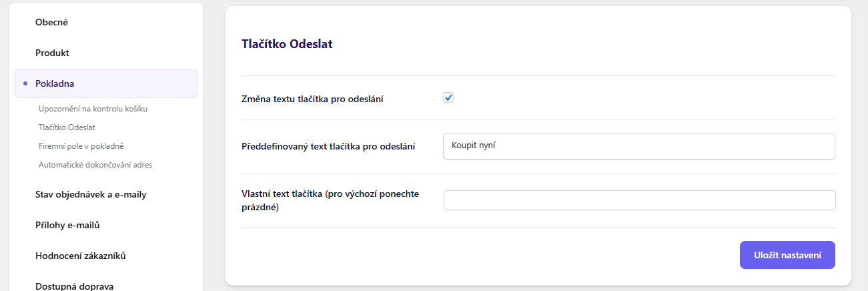The height and width of the screenshot is (291, 868).
Task: Select Pokladna in the sidebar
Action: click(x=55, y=83)
